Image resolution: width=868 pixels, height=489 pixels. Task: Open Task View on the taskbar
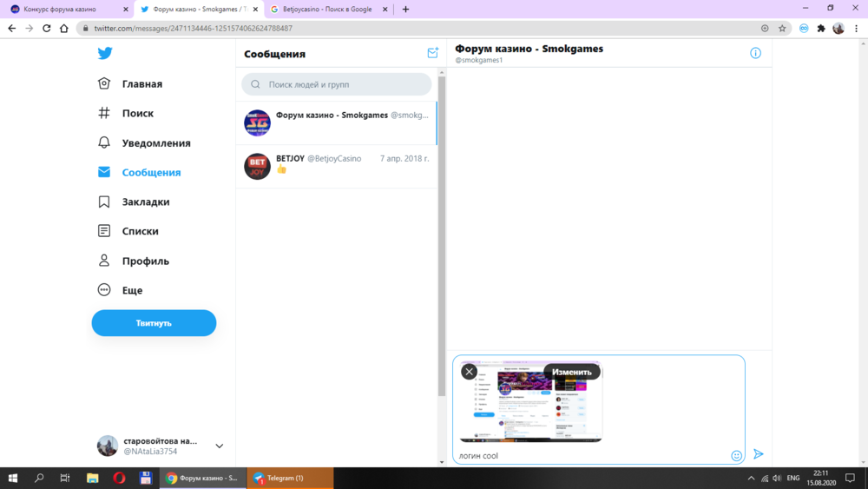pyautogui.click(x=65, y=478)
